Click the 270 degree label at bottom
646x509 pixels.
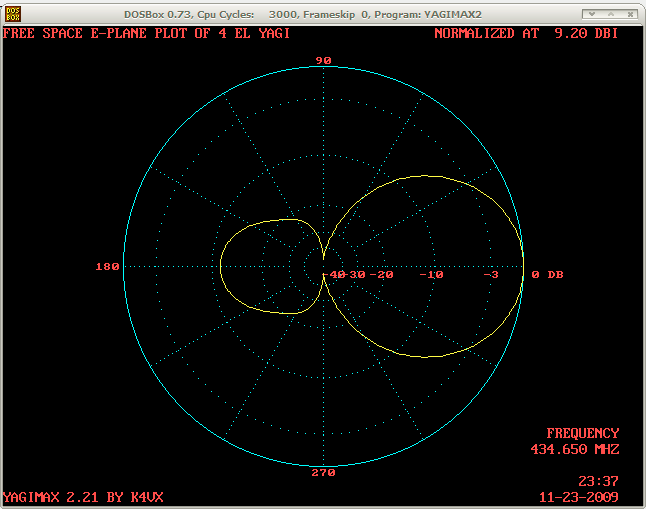click(323, 473)
